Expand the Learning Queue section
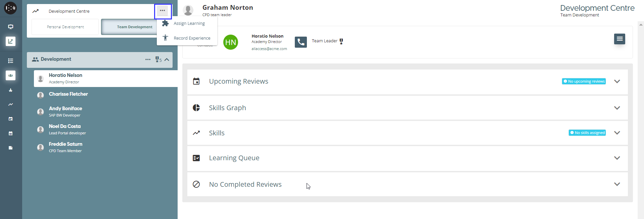The height and width of the screenshot is (219, 644). coord(616,158)
